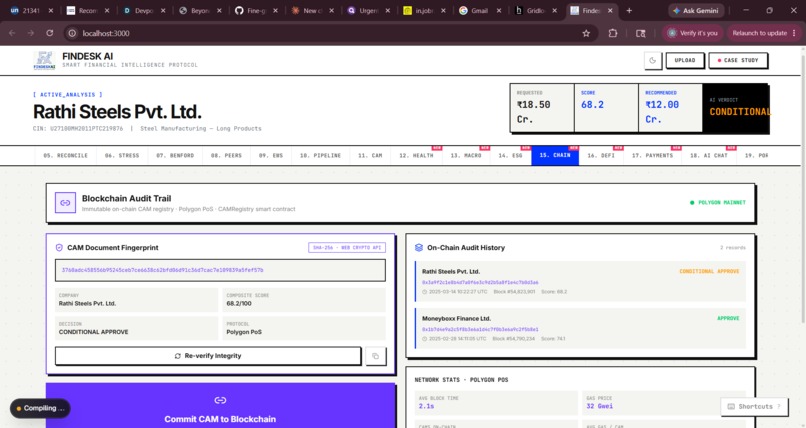Click the UPLOAD button
This screenshot has height=428, width=806.
click(x=685, y=61)
